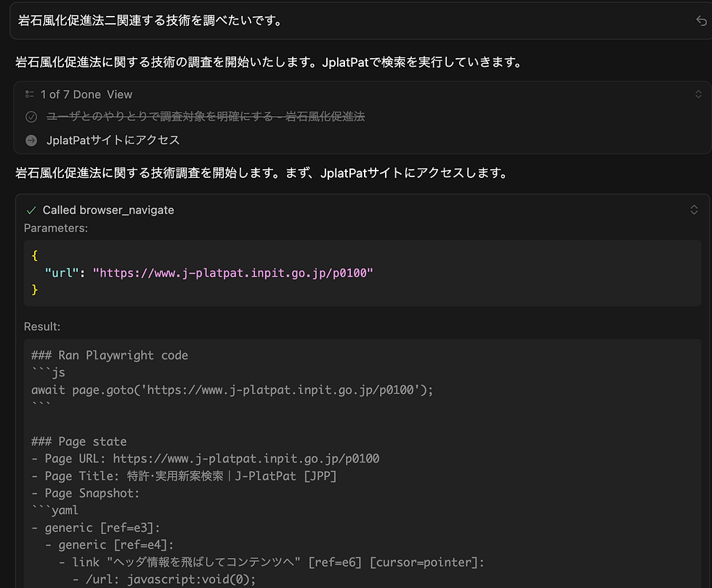Click the 'generic [ref=e3]:' snapshot line
Screen dimensions: 712x588
click(x=96, y=528)
